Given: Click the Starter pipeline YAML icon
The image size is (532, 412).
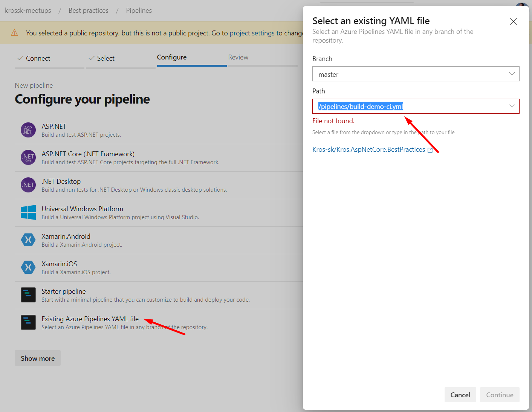Looking at the screenshot, I should pyautogui.click(x=28, y=295).
